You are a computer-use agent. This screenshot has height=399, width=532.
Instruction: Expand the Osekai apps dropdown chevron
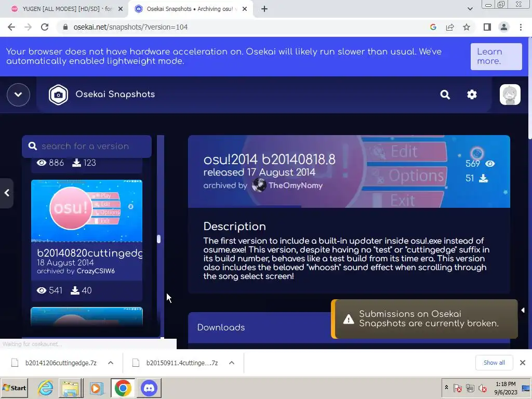18,95
